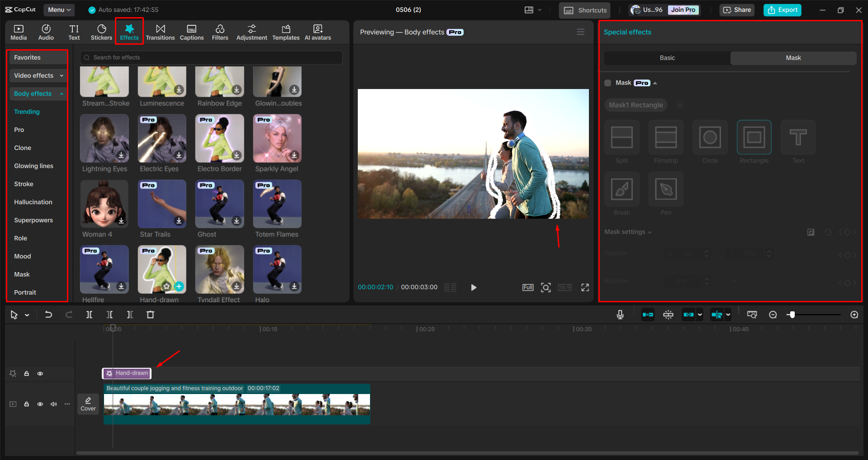
Task: Open the Templates panel
Action: click(285, 32)
